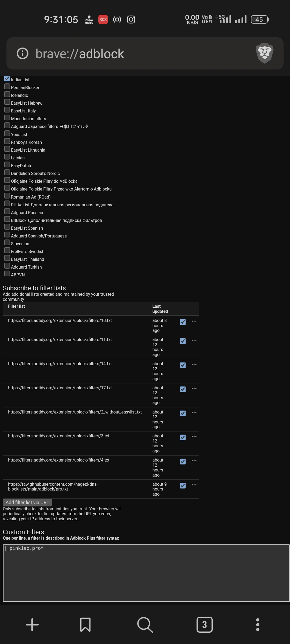The image size is (290, 644).
Task: Check the EasyList Spanish filter
Action: [x=7, y=227]
